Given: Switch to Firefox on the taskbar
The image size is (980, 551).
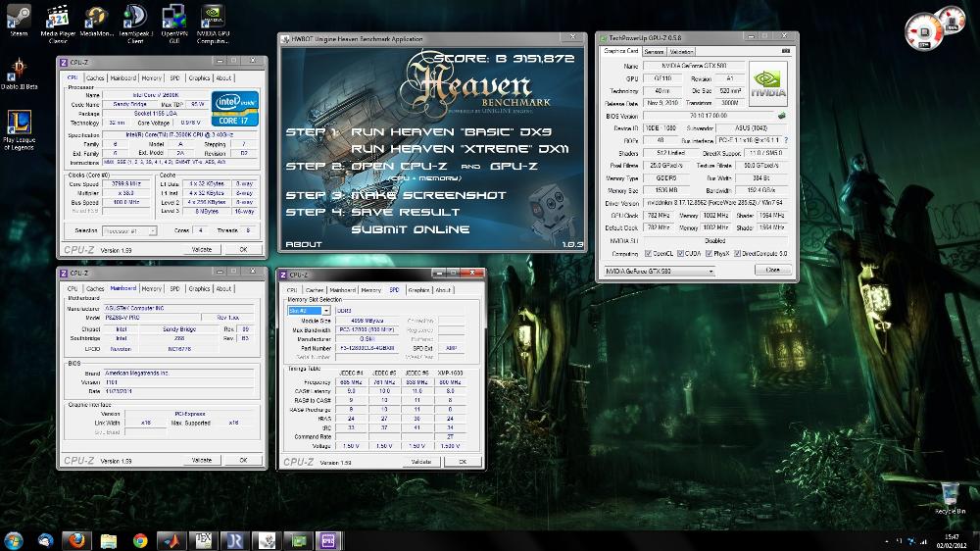Looking at the screenshot, I should point(76,540).
